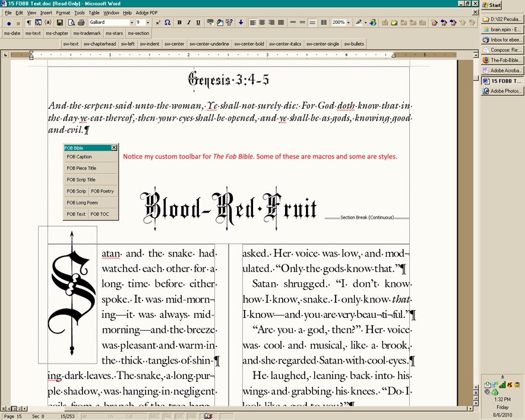Click the Start button on the taskbar
Image resolution: width=525 pixels, height=420 pixels.
tap(492, 5)
